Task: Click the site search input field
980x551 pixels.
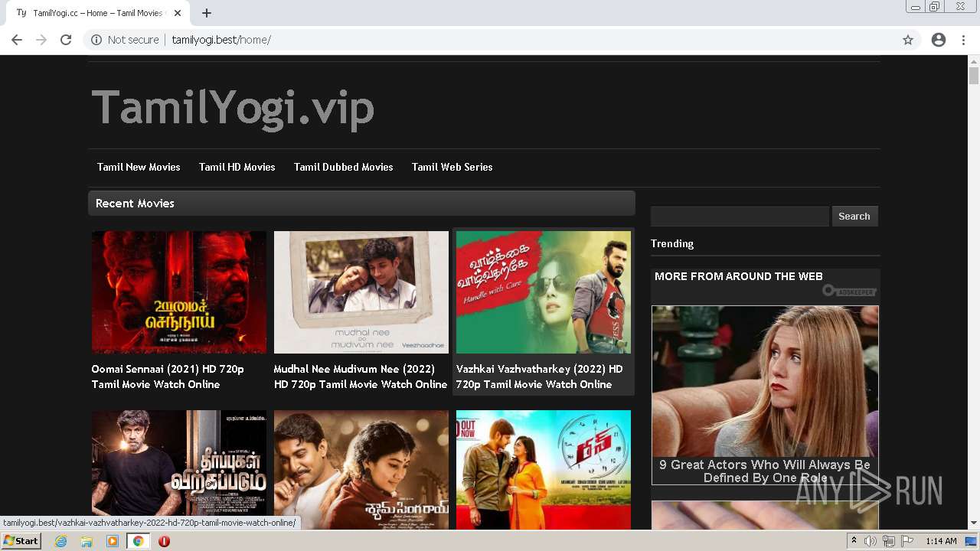Action: coord(740,216)
